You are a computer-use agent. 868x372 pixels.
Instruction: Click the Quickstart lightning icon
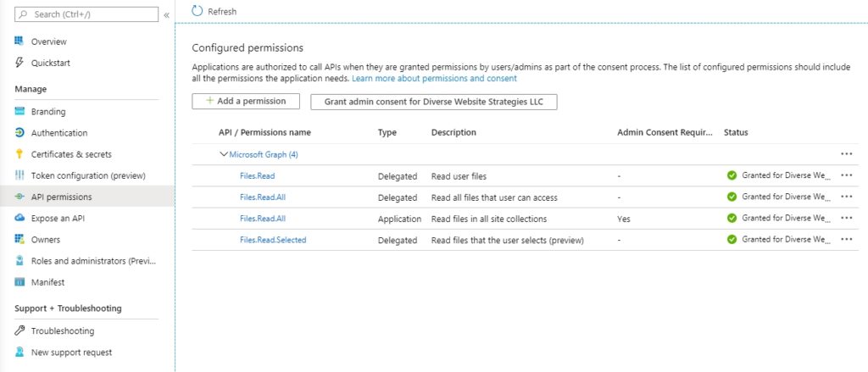[19, 63]
